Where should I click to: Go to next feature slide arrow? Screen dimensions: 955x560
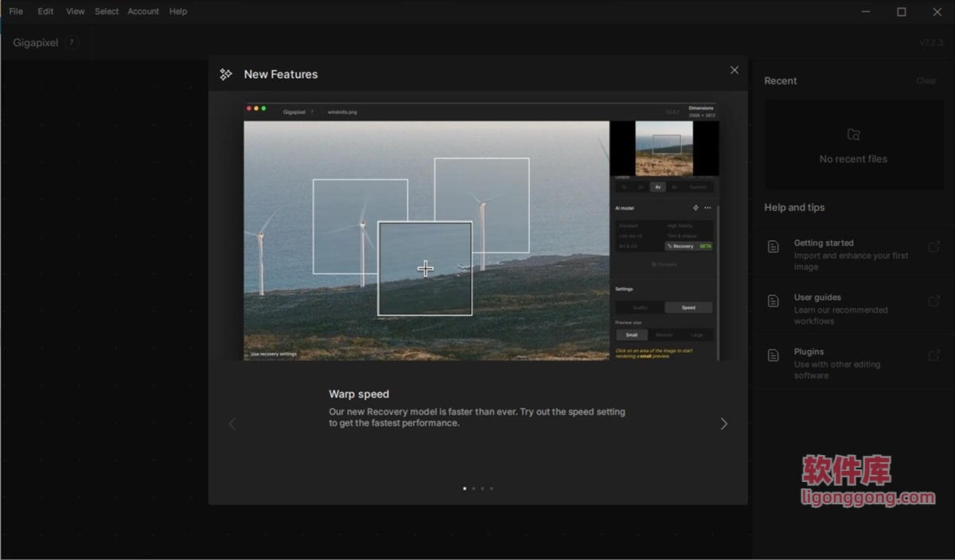[723, 424]
